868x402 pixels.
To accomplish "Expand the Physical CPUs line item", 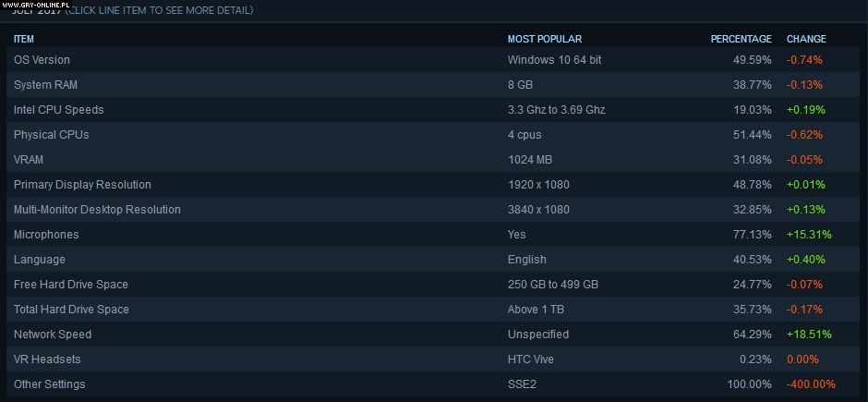I will coord(51,135).
